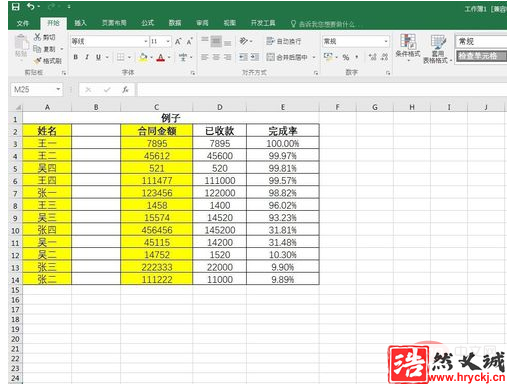Increase the cell indent
Screen dimensions: 507x384
point(255,57)
